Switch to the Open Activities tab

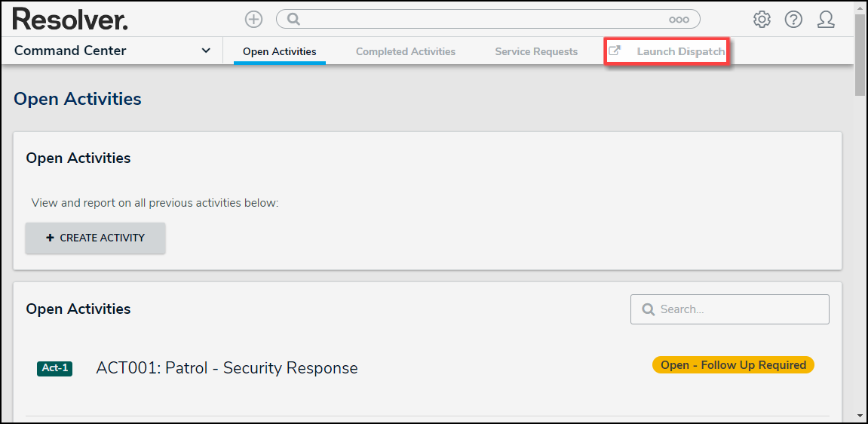point(279,52)
